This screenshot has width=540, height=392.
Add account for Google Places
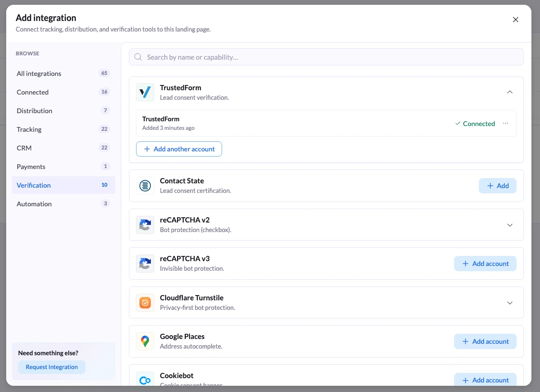pyautogui.click(x=485, y=341)
